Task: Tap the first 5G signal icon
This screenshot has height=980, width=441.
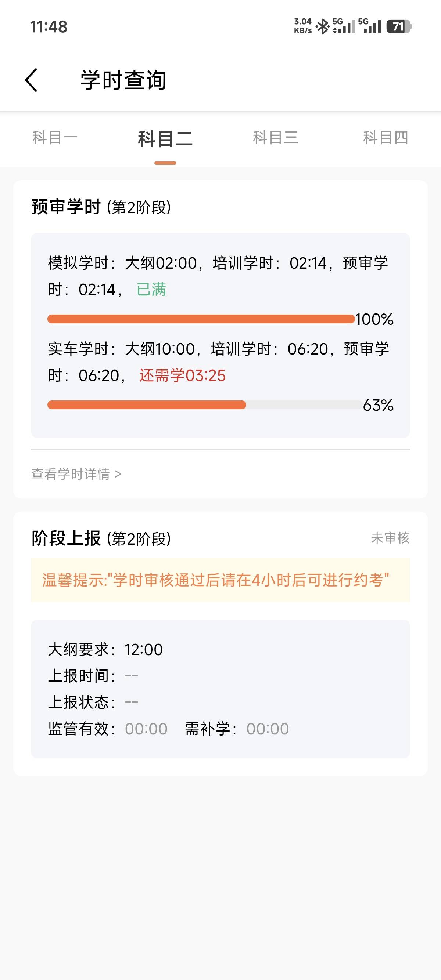Action: [x=344, y=26]
